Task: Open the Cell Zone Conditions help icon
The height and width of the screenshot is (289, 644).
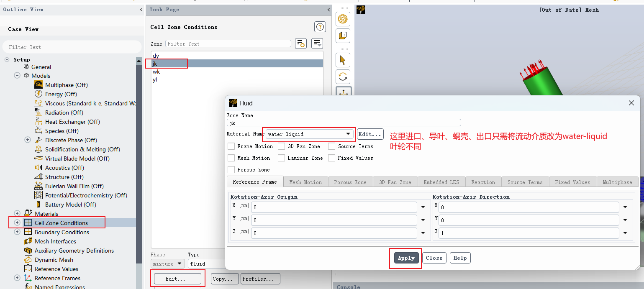Action: tap(320, 27)
